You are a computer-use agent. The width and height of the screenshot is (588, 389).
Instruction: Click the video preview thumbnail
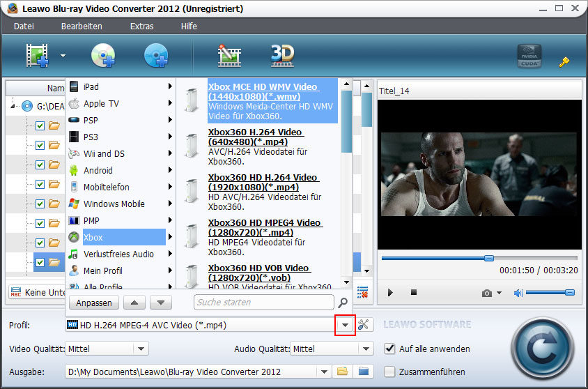[479, 174]
